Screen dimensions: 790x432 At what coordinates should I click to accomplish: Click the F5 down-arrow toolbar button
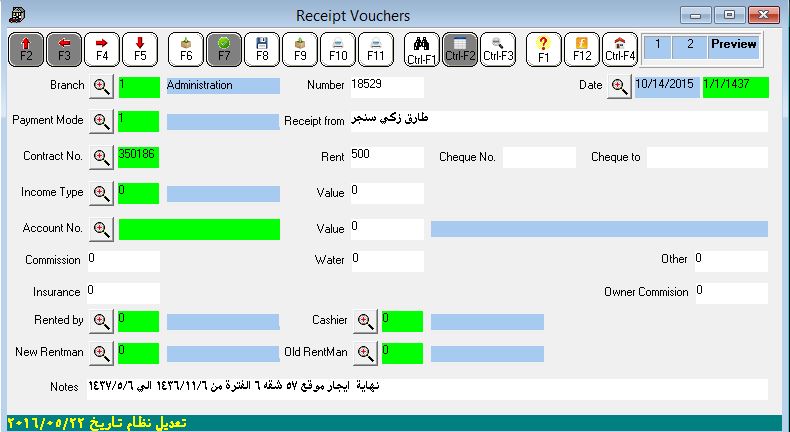point(140,48)
